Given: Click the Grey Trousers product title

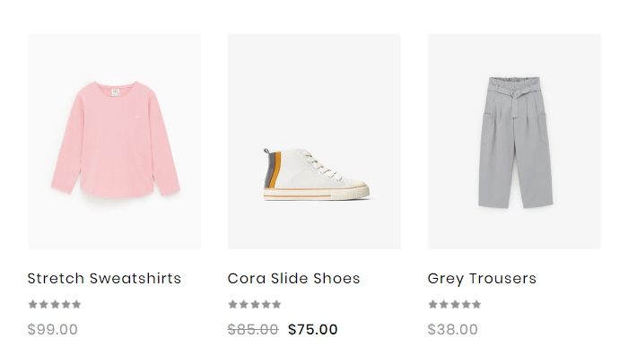Looking at the screenshot, I should click(x=482, y=279).
